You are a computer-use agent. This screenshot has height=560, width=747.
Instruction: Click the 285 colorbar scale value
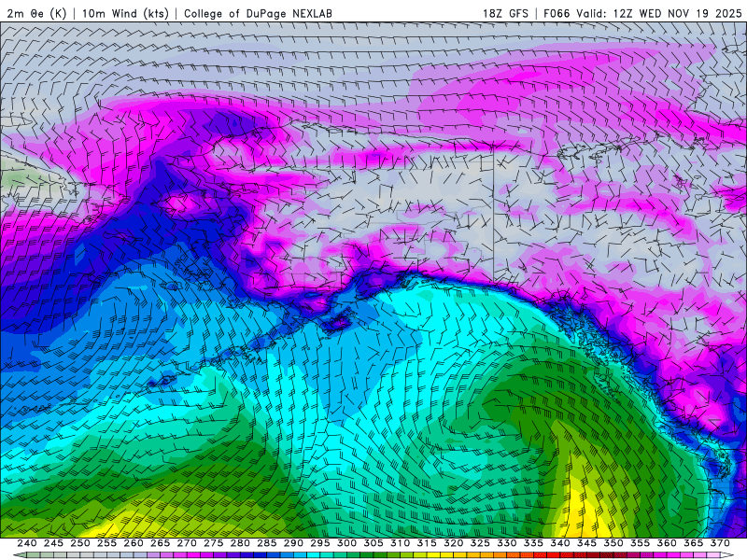click(x=267, y=543)
